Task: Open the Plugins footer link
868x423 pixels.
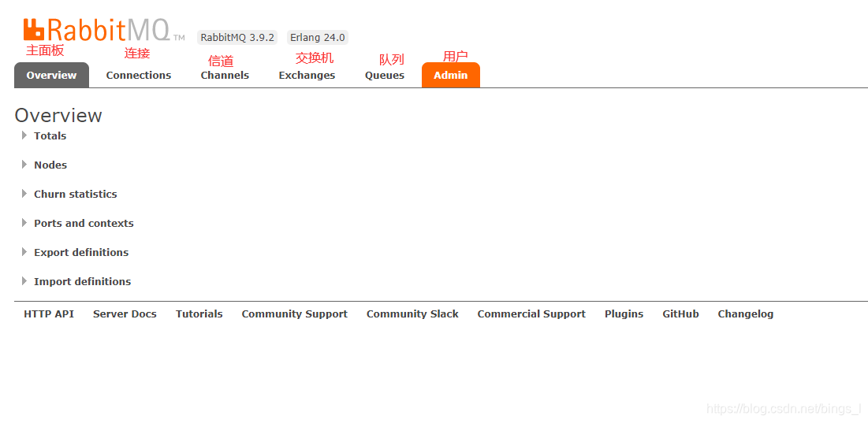Action: [x=624, y=314]
